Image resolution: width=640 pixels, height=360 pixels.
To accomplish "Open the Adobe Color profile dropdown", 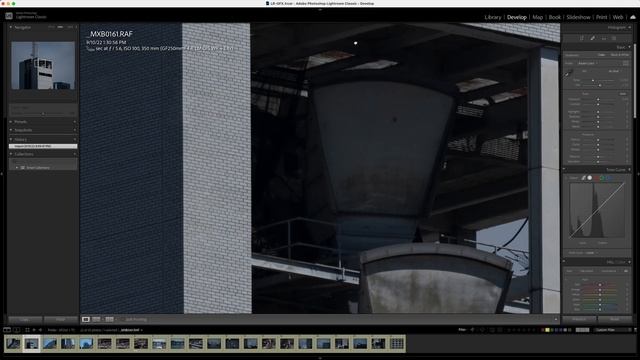I will pos(588,63).
